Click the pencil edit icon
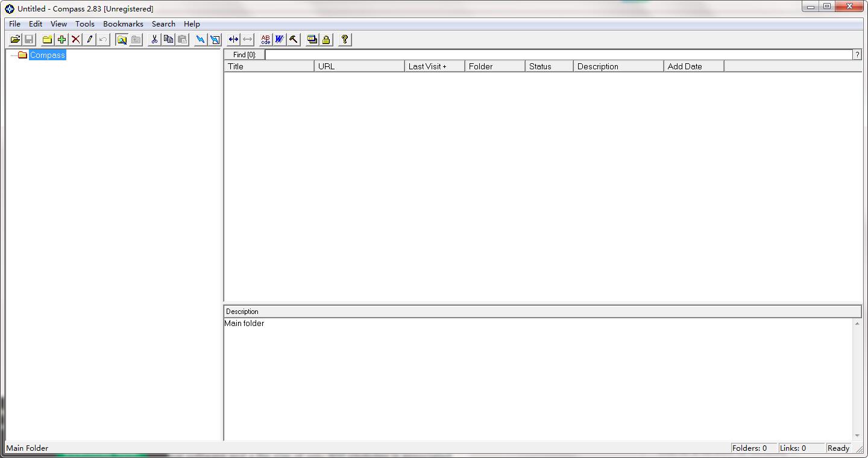 click(89, 40)
